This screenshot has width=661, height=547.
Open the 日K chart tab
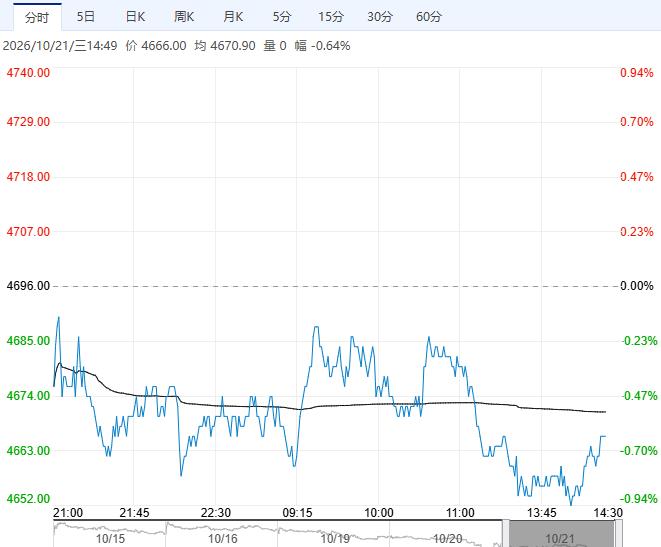[x=135, y=17]
